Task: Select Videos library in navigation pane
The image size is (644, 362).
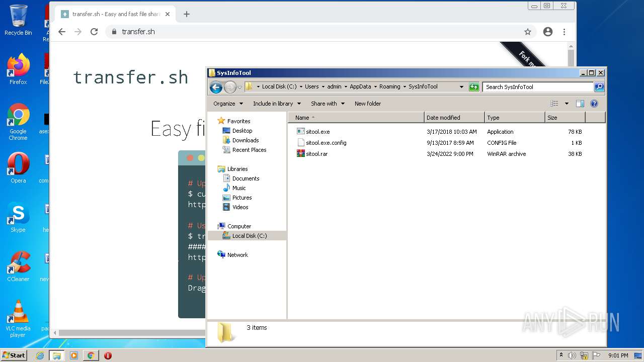Action: [235, 207]
